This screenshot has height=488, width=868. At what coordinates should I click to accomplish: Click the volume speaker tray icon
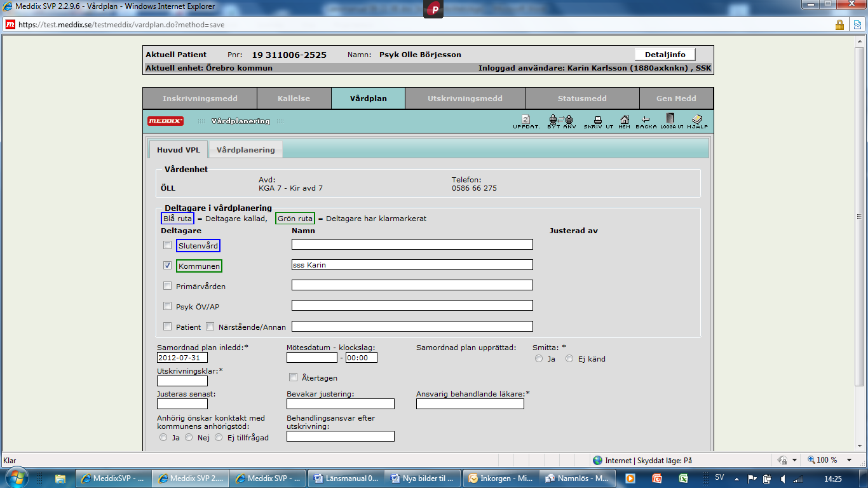pos(783,478)
